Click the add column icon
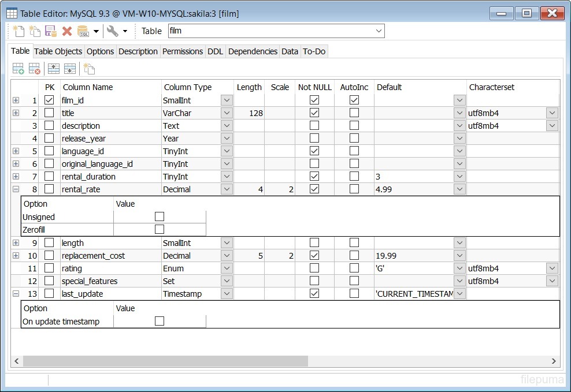 coord(18,69)
